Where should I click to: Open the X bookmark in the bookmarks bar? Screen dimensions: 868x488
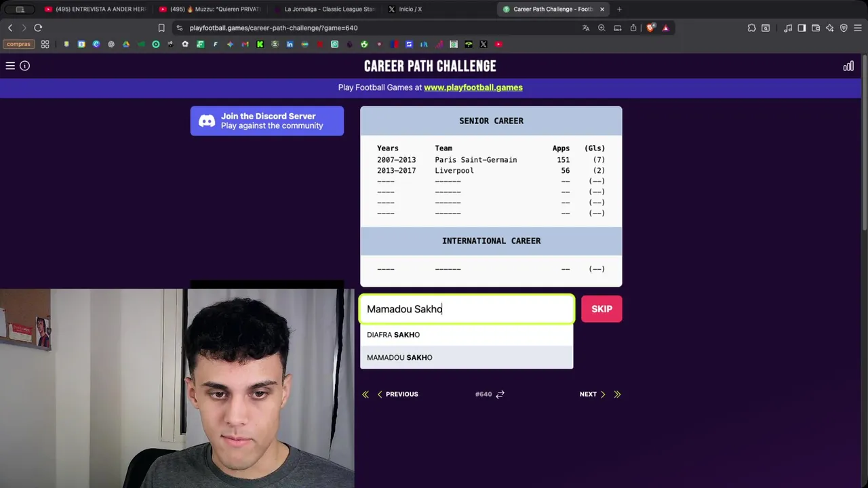coord(484,44)
